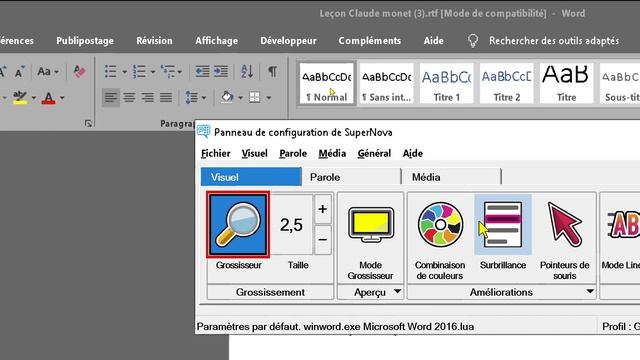Open Word Développeur ribbon tab
The image size is (640, 360).
[x=288, y=41]
